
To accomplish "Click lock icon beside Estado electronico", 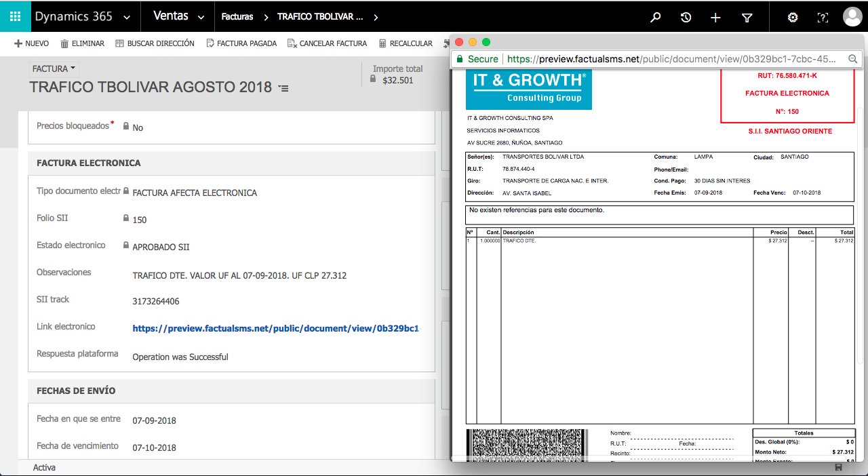I will tap(126, 245).
